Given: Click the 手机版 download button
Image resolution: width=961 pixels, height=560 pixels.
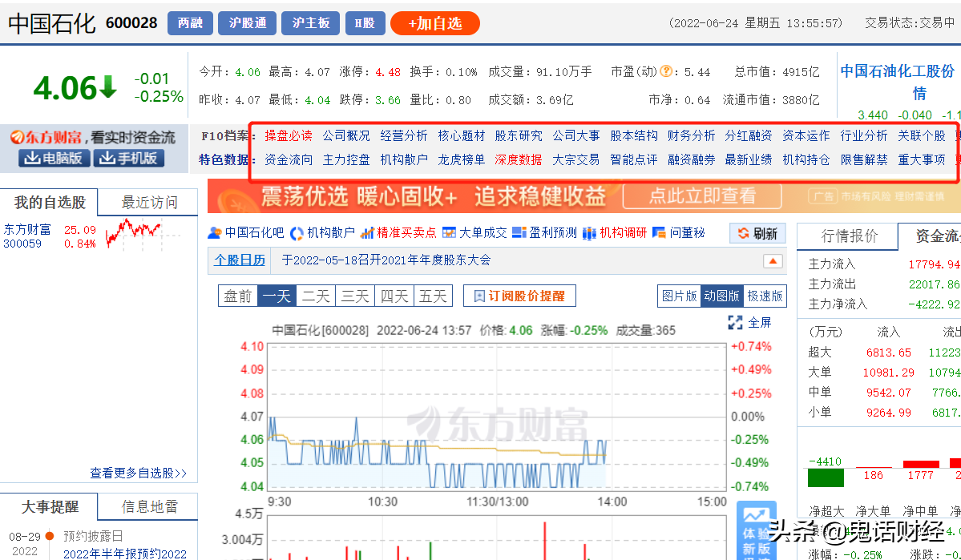Looking at the screenshot, I should [128, 158].
